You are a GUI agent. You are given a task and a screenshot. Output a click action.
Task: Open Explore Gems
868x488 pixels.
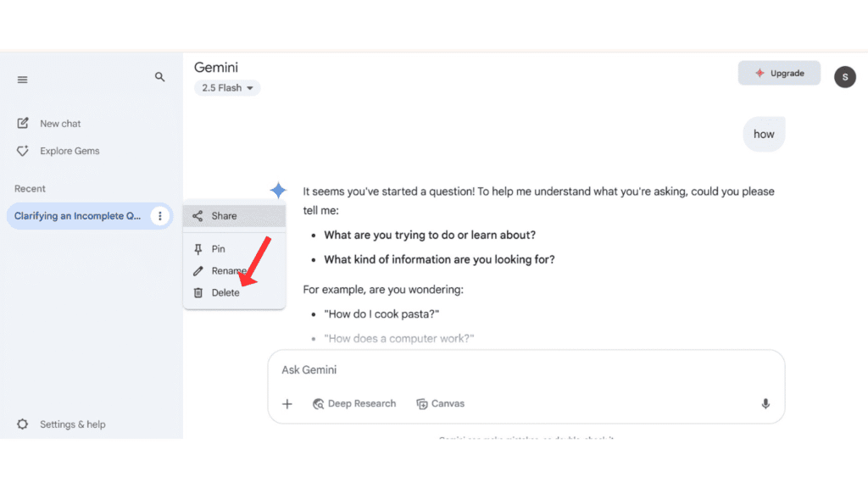point(69,151)
